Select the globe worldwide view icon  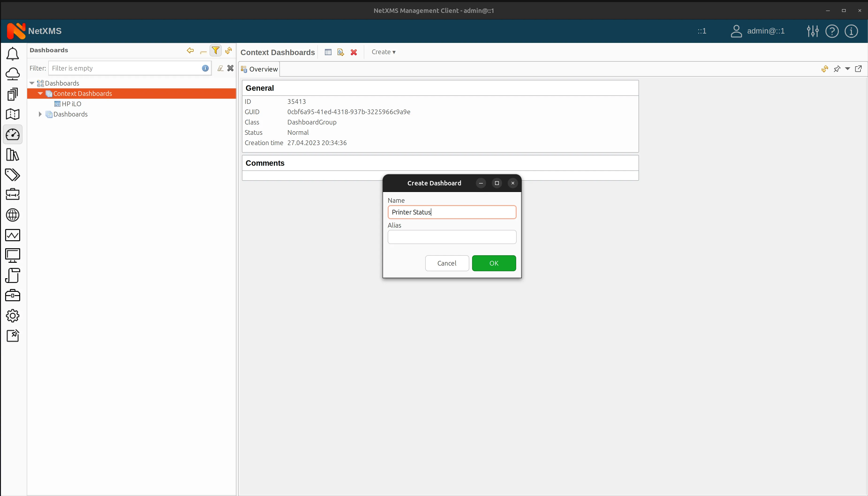13,215
